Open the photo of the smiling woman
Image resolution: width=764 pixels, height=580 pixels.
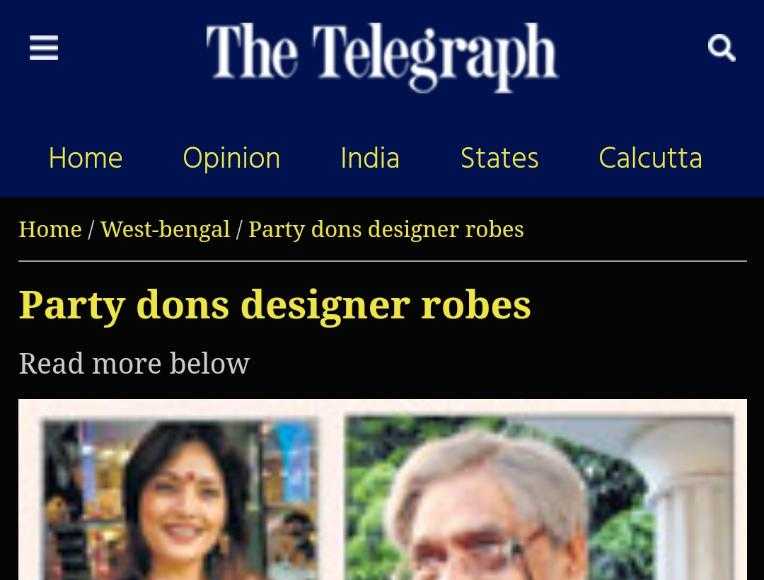(181, 500)
